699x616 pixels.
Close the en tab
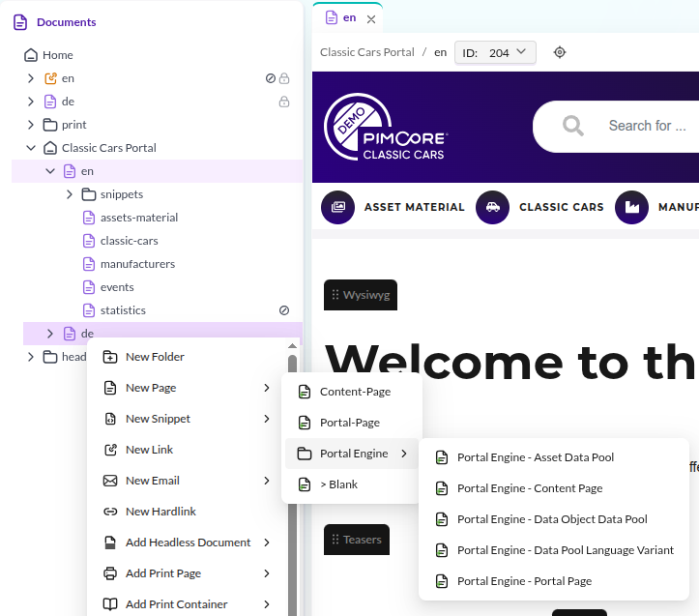pos(371,19)
